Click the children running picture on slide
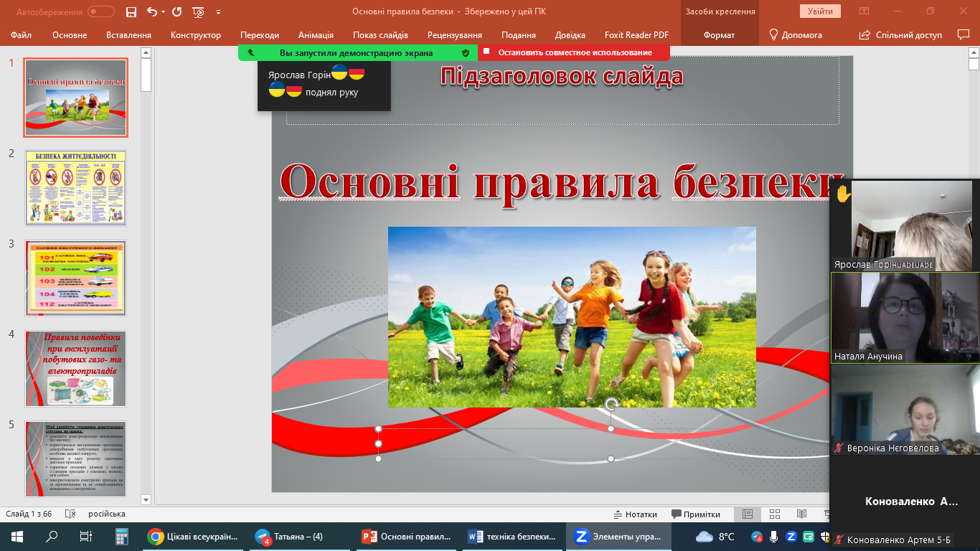Screen dimensions: 980x551 click(572, 316)
